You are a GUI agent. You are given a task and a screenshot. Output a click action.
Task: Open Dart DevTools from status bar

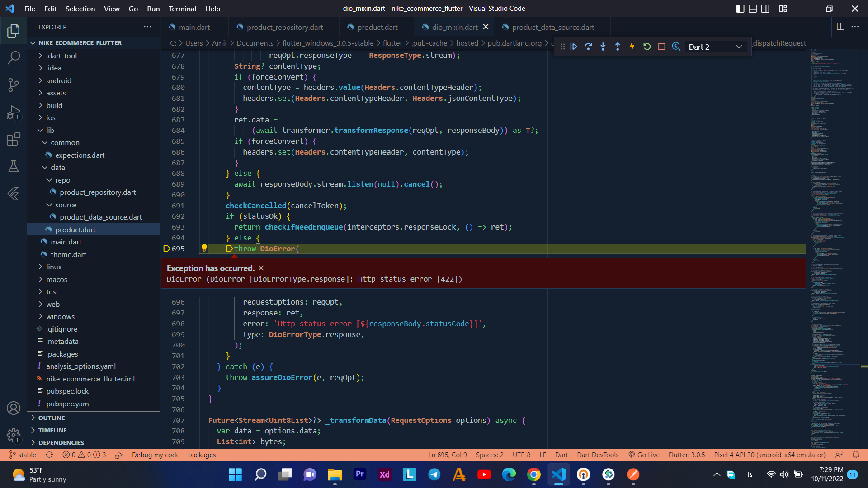coord(598,455)
